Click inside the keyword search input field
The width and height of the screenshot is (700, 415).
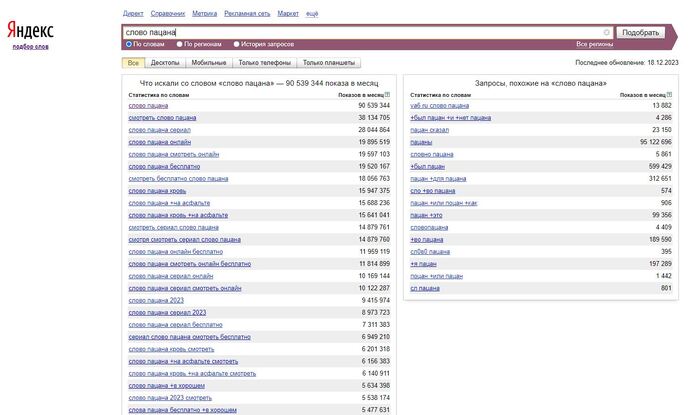[360, 32]
